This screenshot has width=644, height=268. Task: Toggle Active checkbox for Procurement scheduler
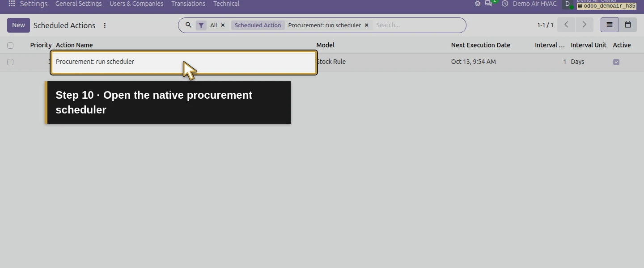pos(616,62)
